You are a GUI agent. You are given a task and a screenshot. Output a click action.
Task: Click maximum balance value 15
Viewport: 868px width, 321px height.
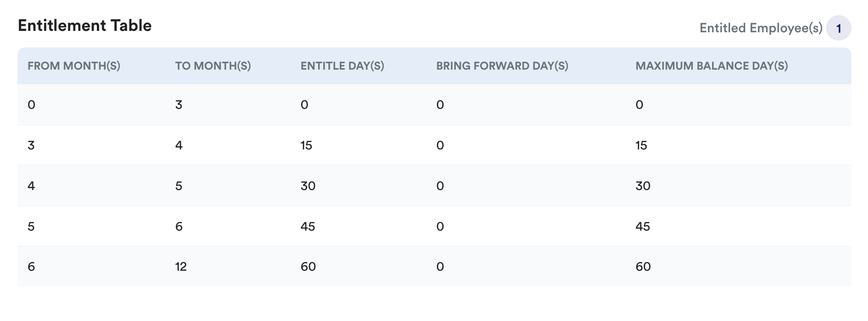point(641,145)
